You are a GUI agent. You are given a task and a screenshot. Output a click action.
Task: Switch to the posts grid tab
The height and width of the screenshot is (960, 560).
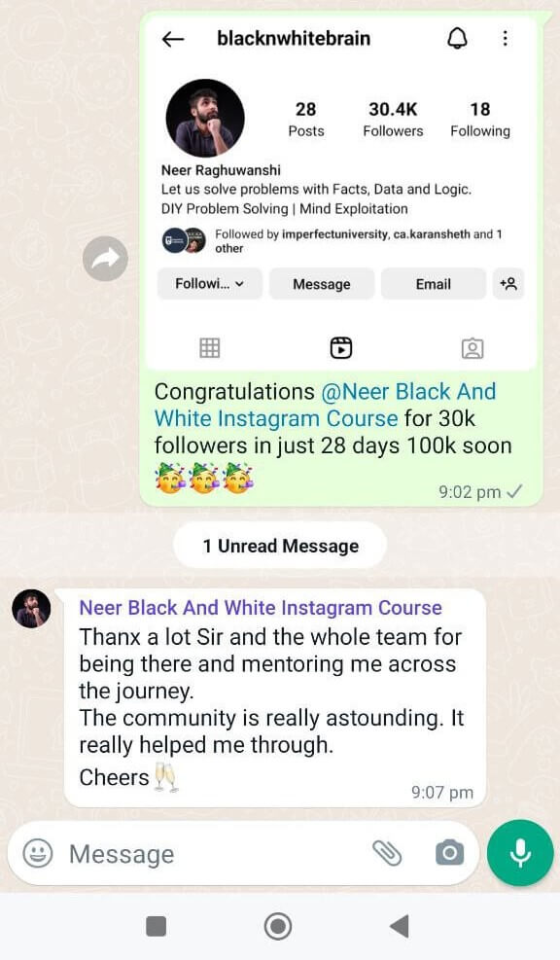tap(209, 348)
